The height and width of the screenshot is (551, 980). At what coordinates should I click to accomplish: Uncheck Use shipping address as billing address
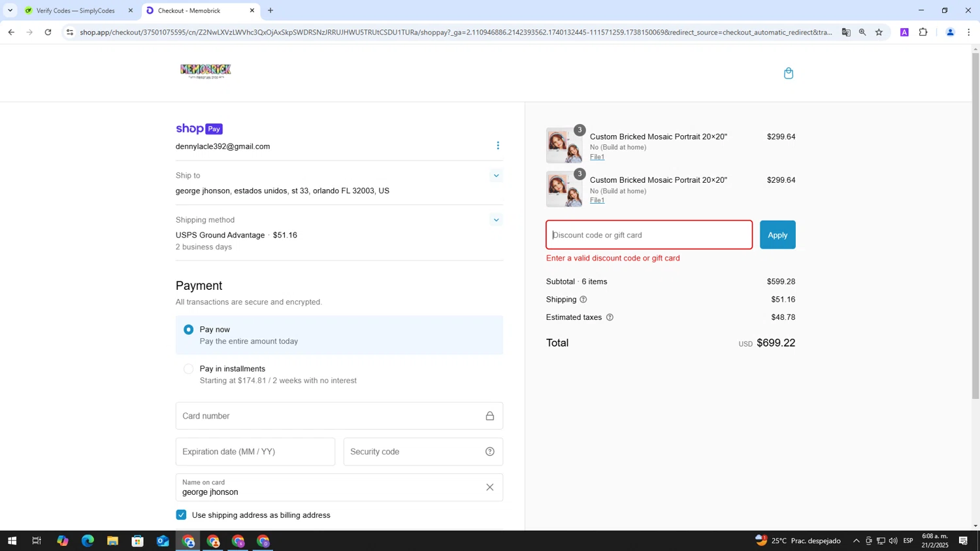[182, 515]
